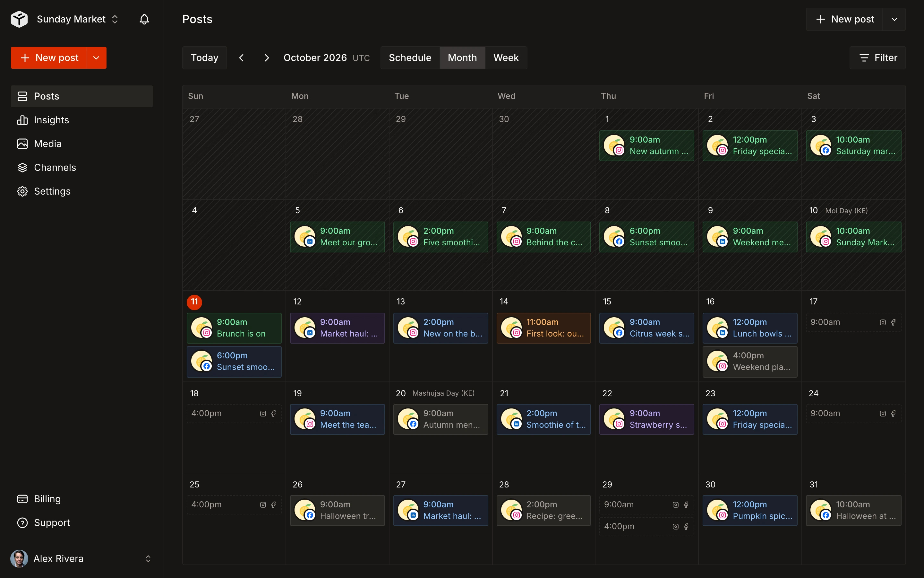924x578 pixels.
Task: Click the Support help circle icon
Action: (22, 522)
